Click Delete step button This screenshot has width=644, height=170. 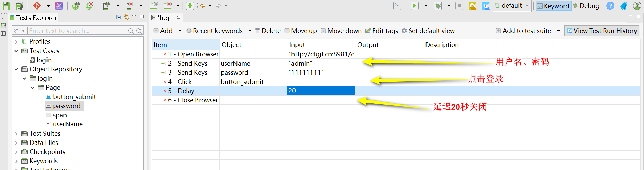click(268, 31)
